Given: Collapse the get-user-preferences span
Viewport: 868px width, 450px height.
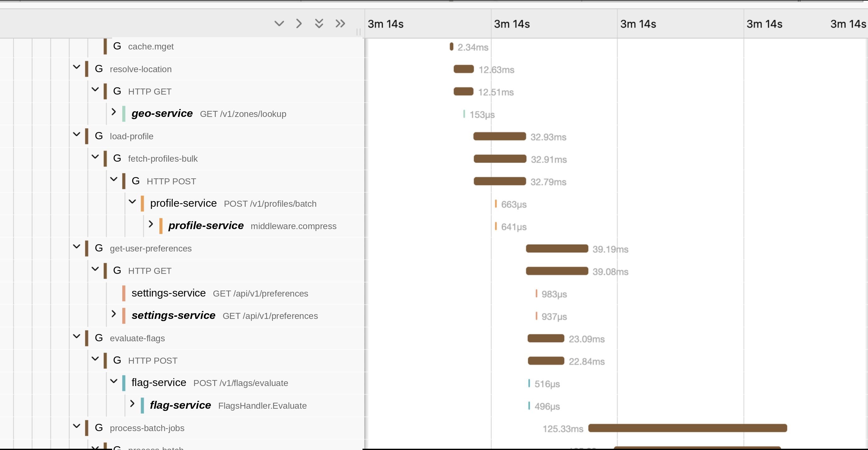Looking at the screenshot, I should coord(77,247).
